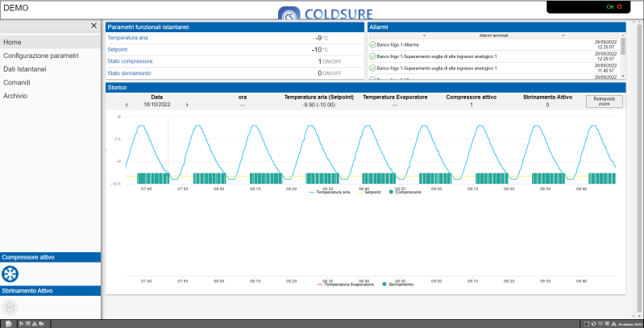This screenshot has height=328, width=644.
Task: Click the greyed Sbrinamento Attivo defrost icon
Action: [x=10, y=308]
